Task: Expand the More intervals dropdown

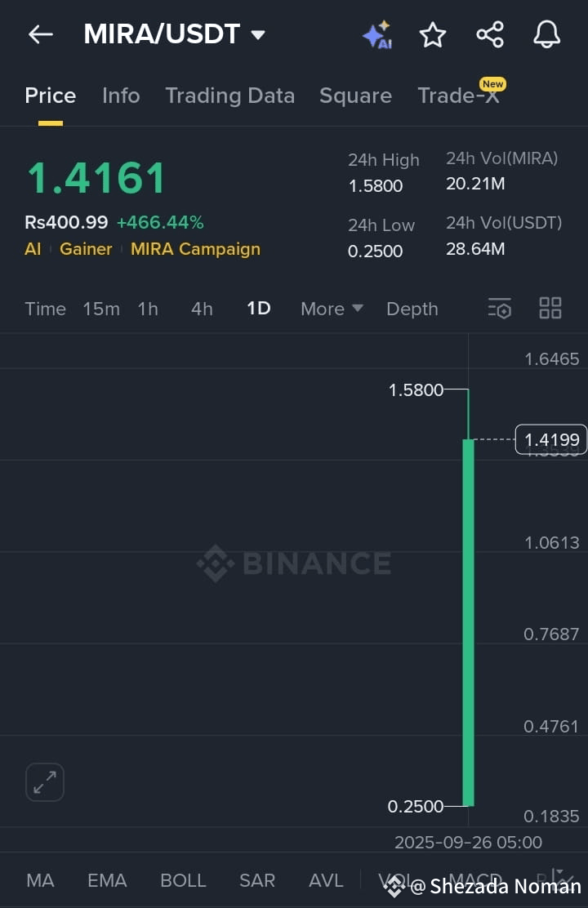Action: (x=332, y=309)
